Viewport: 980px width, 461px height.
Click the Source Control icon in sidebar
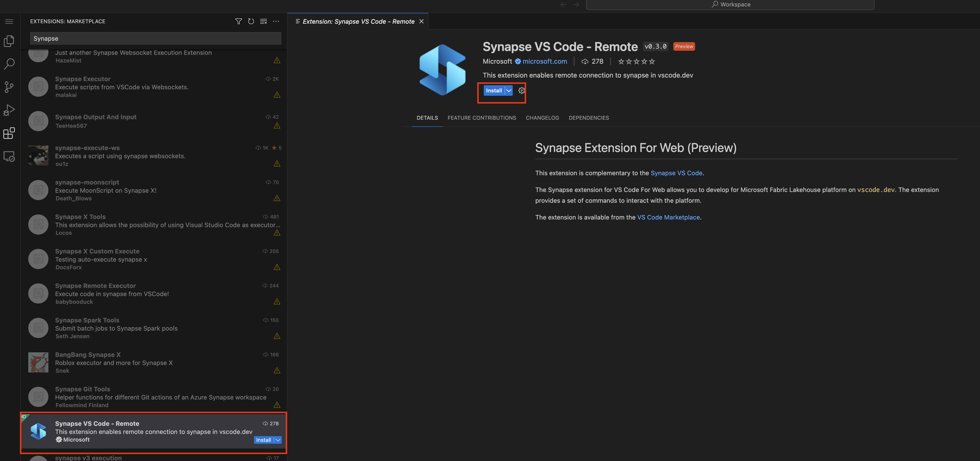[x=9, y=87]
